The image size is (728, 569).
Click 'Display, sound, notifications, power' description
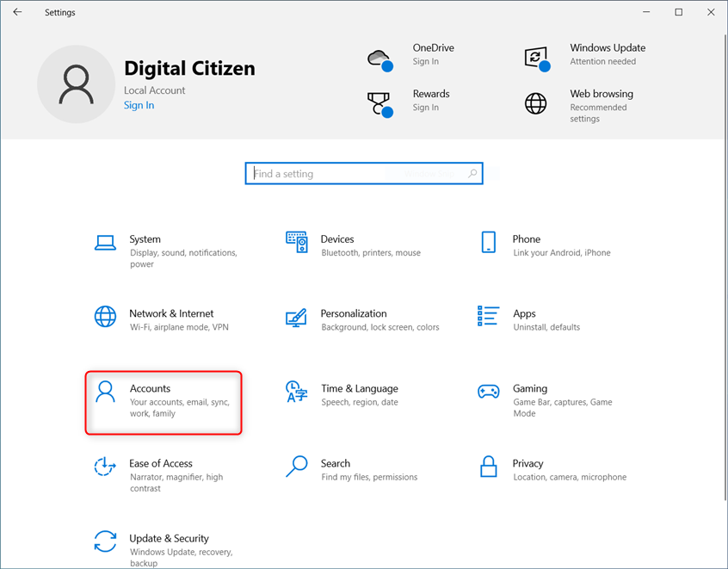[x=183, y=258]
